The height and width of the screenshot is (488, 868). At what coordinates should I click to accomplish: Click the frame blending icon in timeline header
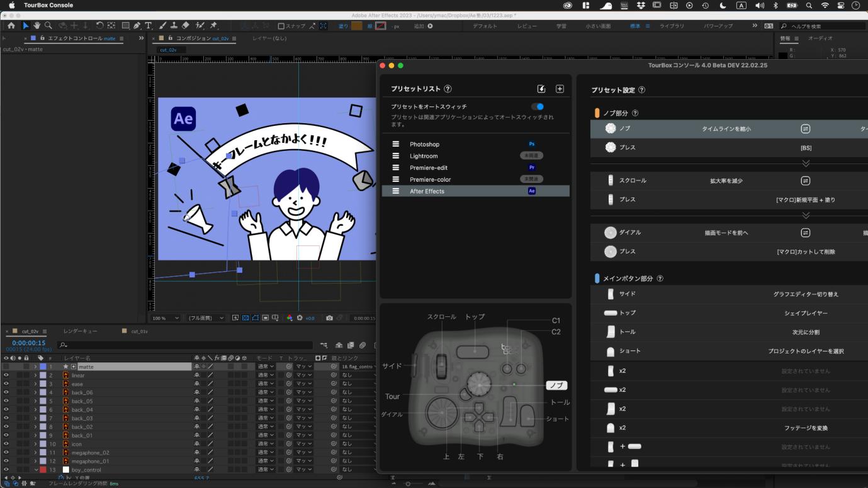[351, 345]
